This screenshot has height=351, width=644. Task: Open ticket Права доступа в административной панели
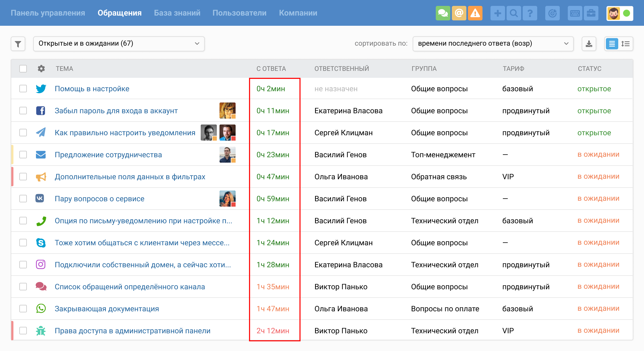tap(133, 331)
